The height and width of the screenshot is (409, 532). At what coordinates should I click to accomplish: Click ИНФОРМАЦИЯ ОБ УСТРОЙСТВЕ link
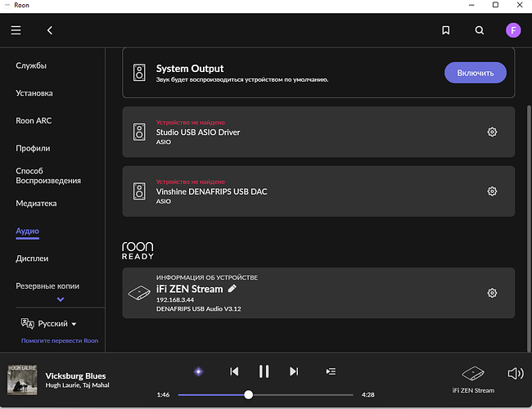point(207,277)
